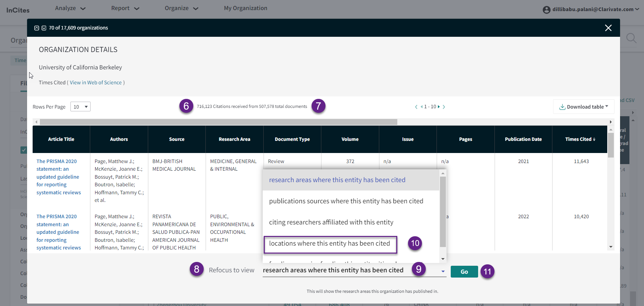Screen dimensions: 644x306
Task: Click the search magnifier icon behind the dialog
Action: tap(631, 38)
